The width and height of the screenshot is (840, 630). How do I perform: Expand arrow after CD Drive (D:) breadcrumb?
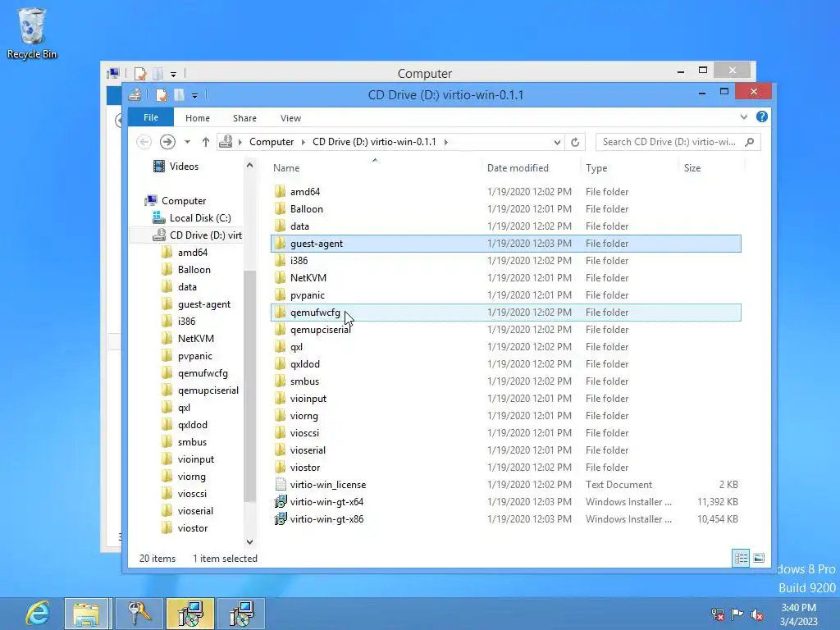(445, 142)
